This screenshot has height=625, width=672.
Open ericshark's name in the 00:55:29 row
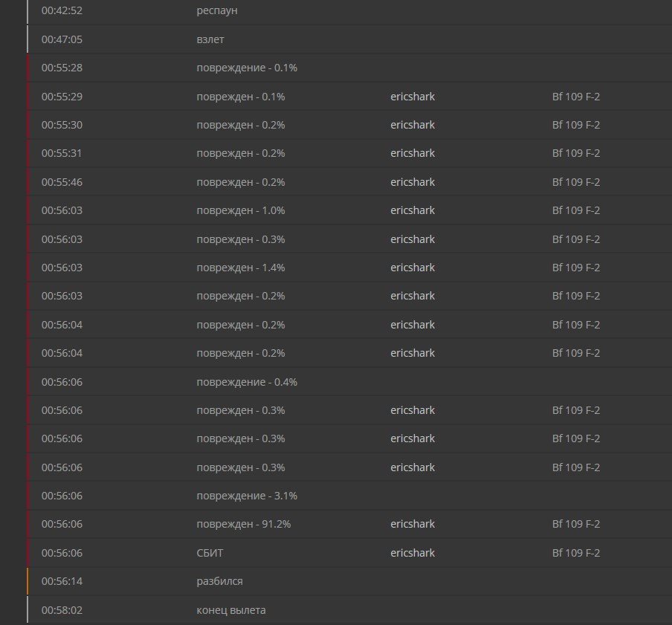(413, 97)
